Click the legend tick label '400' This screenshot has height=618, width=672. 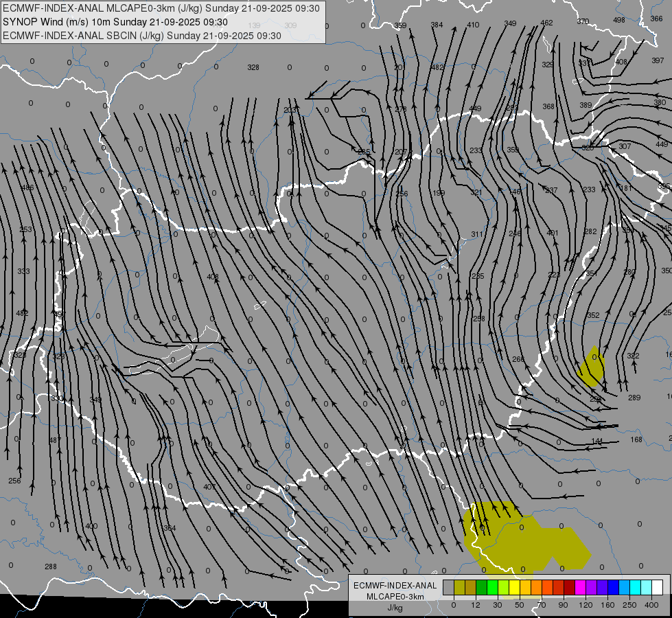click(x=651, y=605)
